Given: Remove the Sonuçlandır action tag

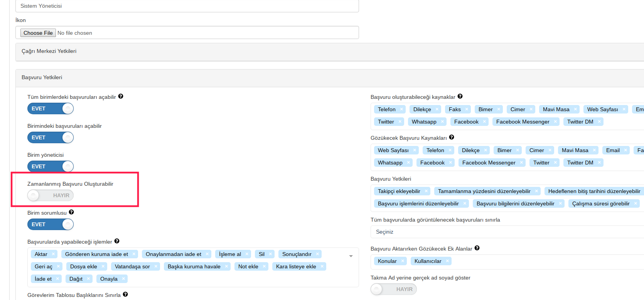Looking at the screenshot, I should point(317,254).
